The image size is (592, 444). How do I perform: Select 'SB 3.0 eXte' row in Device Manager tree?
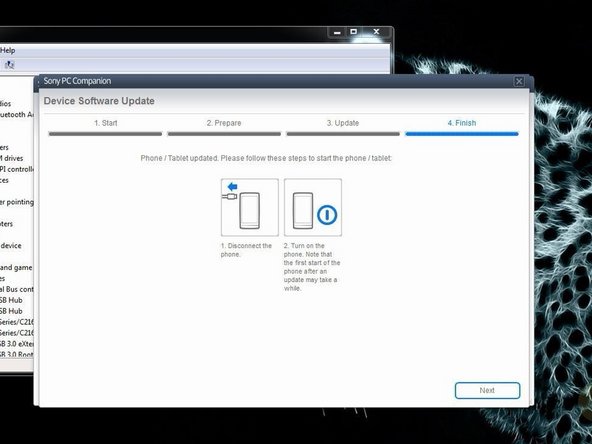click(17, 344)
